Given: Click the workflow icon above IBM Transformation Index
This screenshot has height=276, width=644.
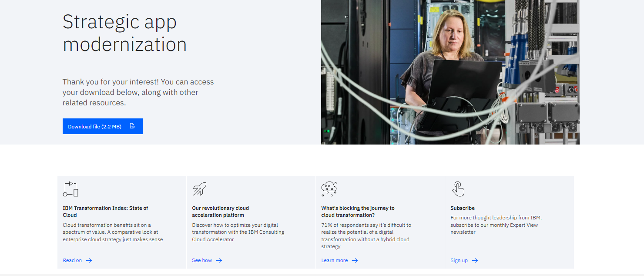Looking at the screenshot, I should tap(70, 189).
